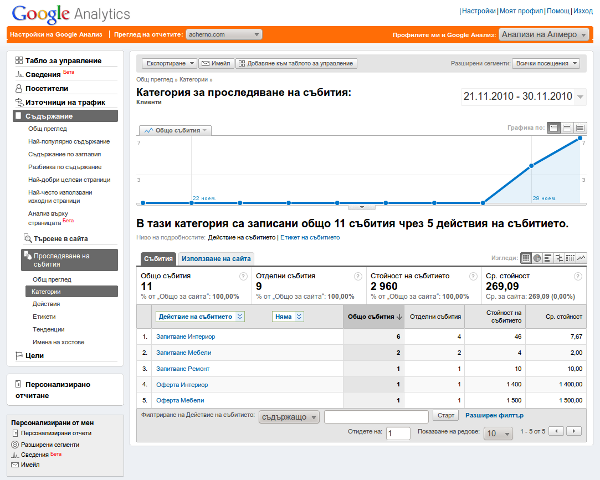Switch to trend line view icon
Image resolution: width=600 pixels, height=480 pixels.
point(581,258)
